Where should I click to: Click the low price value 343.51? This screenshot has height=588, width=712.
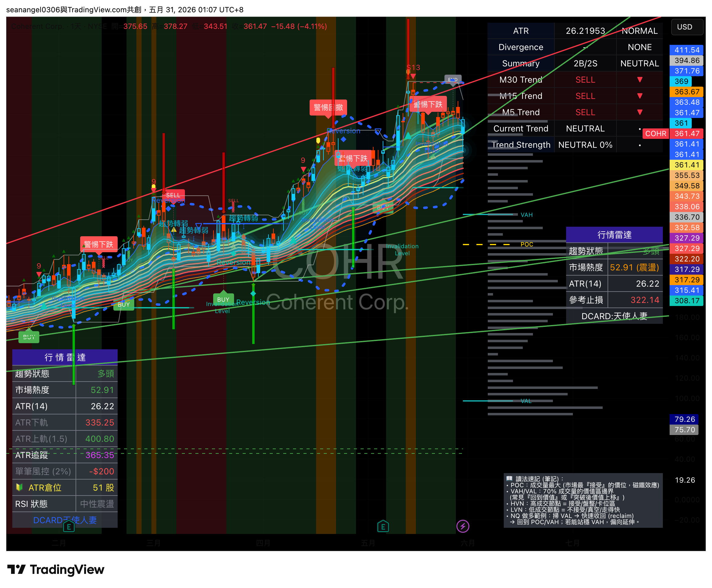tap(215, 26)
